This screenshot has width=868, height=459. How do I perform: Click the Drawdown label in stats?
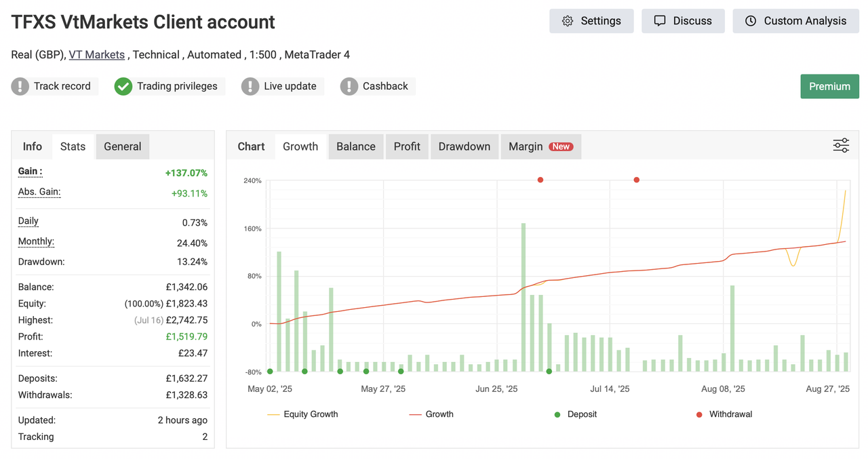coord(41,262)
